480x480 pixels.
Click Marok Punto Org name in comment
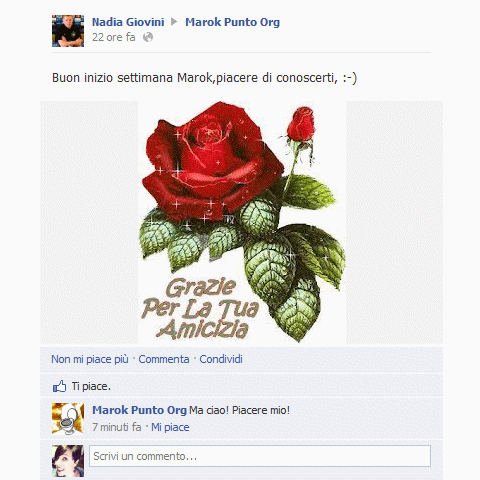tap(139, 410)
